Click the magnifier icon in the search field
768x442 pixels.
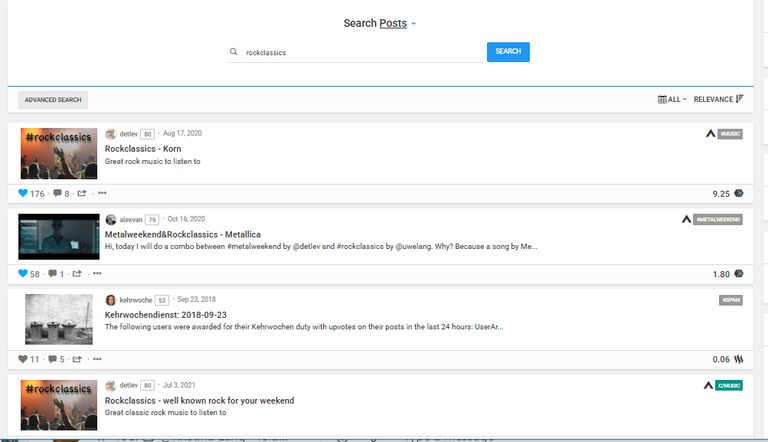pos(233,51)
